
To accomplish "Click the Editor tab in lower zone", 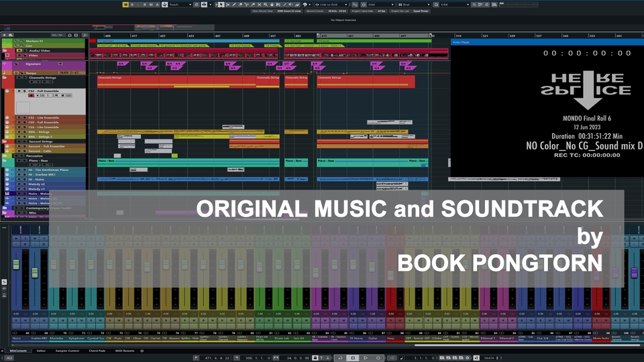I will pos(41,351).
